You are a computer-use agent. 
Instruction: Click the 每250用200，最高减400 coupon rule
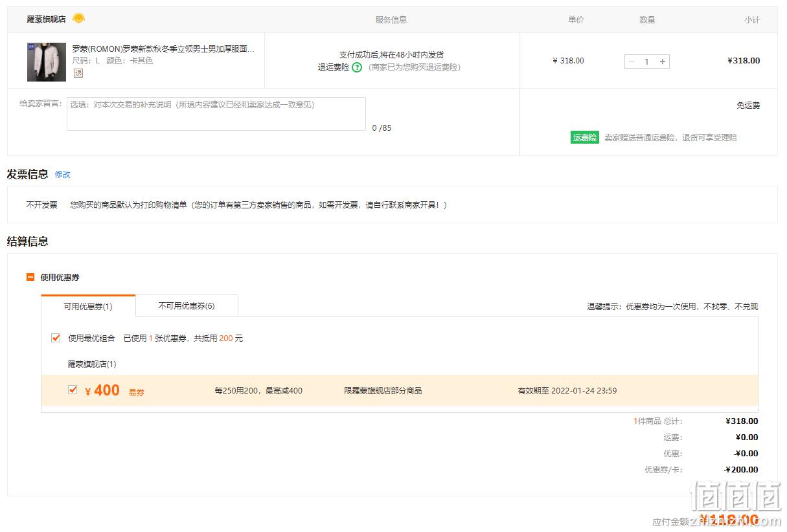[258, 390]
